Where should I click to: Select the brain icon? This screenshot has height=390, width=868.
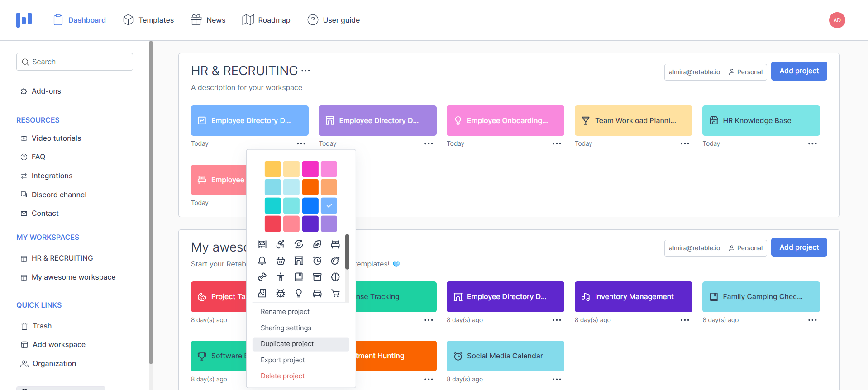point(335,277)
